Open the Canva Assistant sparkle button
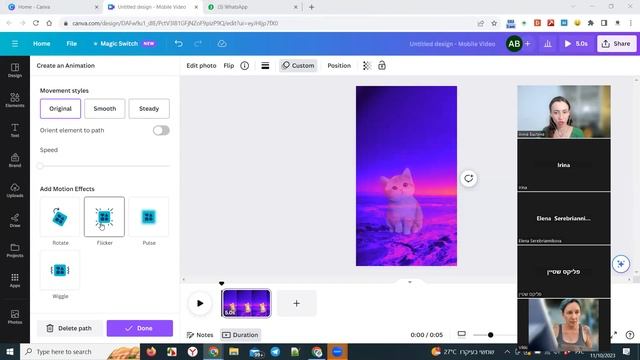The width and height of the screenshot is (640, 360). (x=621, y=264)
